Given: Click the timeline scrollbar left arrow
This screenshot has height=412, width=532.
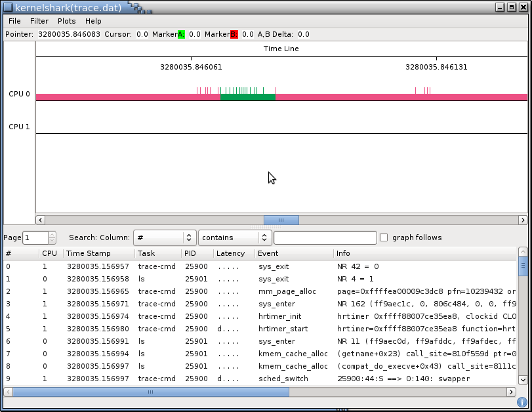Looking at the screenshot, I should pyautogui.click(x=41, y=220).
